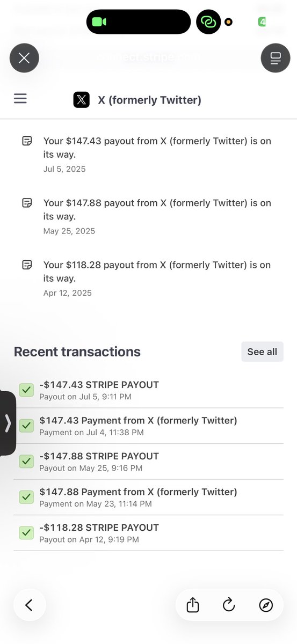Viewport: 297px width, 644px height.
Task: Tap check mark for -$118.28 STRIPE PAYOUT
Action: tap(26, 533)
